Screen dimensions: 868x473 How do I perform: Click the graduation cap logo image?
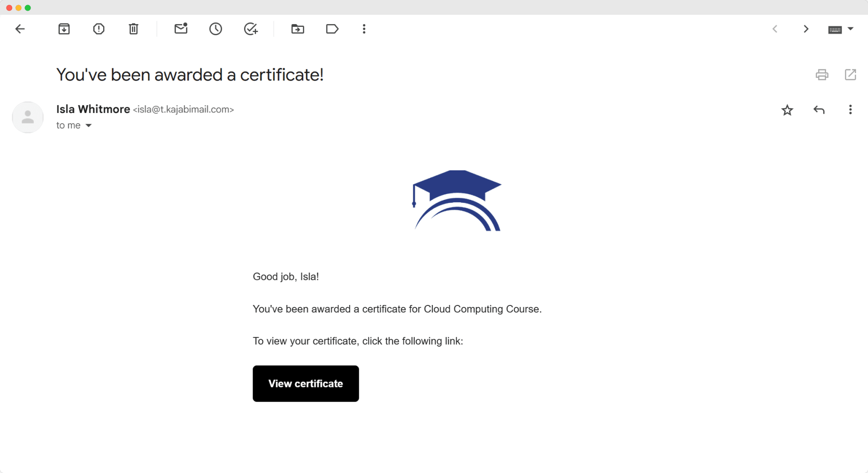[456, 200]
